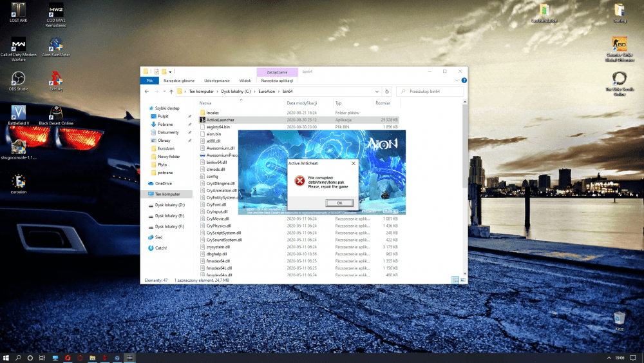The image size is (644, 363).
Task: Click the refresh button beside the address bar
Action: (x=386, y=92)
